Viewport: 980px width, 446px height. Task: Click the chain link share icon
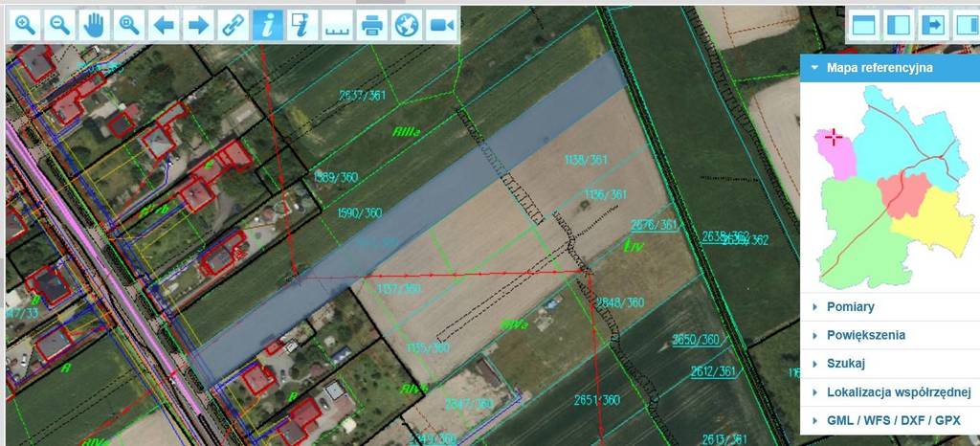tap(233, 26)
